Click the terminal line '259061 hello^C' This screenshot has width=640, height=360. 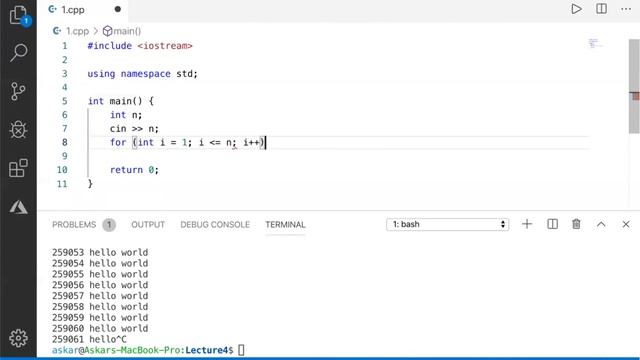89,339
